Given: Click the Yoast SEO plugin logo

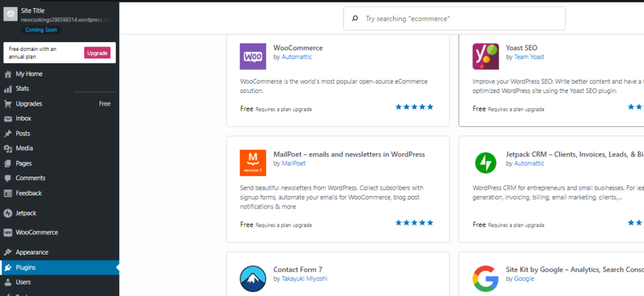Looking at the screenshot, I should point(486,57).
